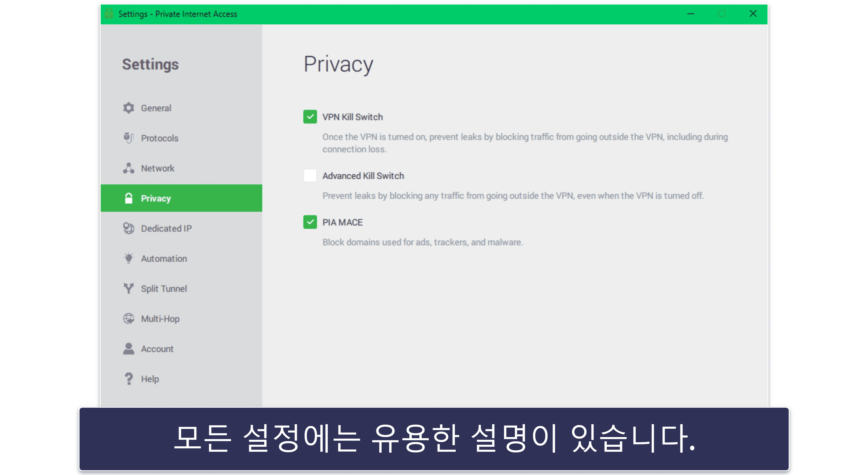Open the Account tab
The height and width of the screenshot is (475, 868).
coord(181,349)
